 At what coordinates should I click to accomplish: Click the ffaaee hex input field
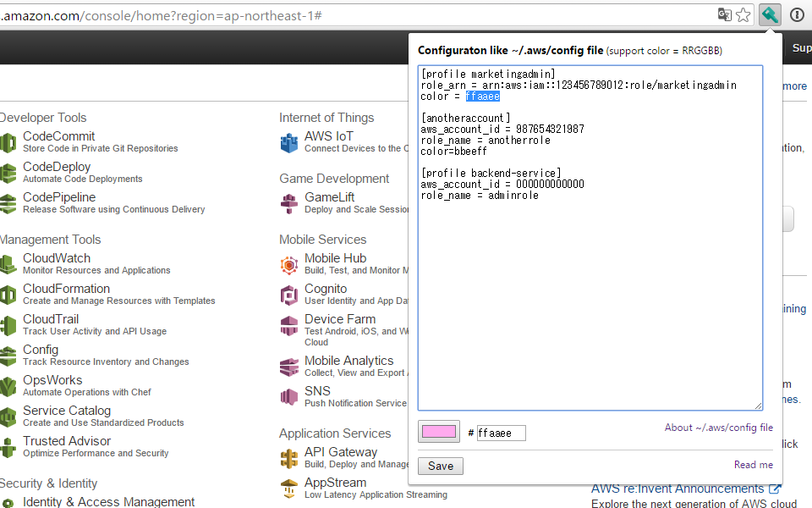(x=501, y=433)
